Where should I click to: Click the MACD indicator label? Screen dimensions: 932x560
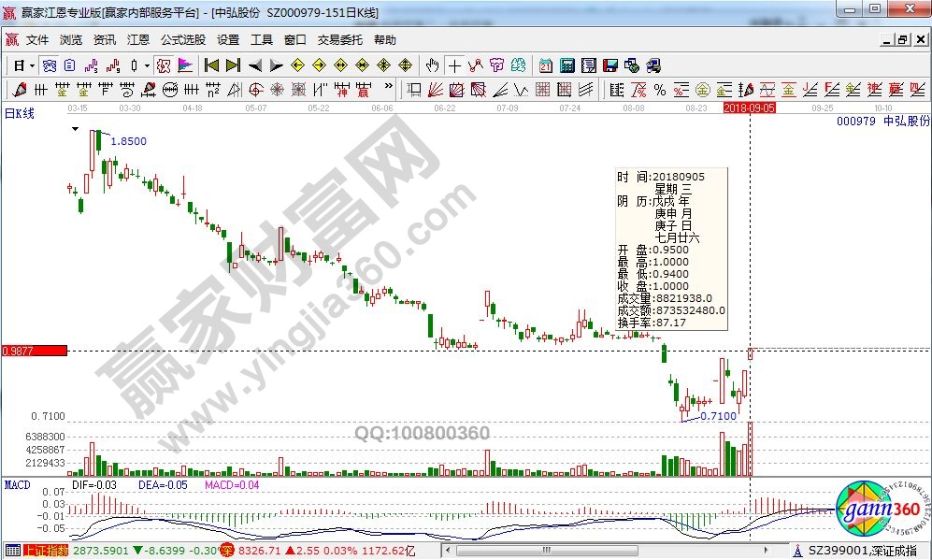click(18, 485)
